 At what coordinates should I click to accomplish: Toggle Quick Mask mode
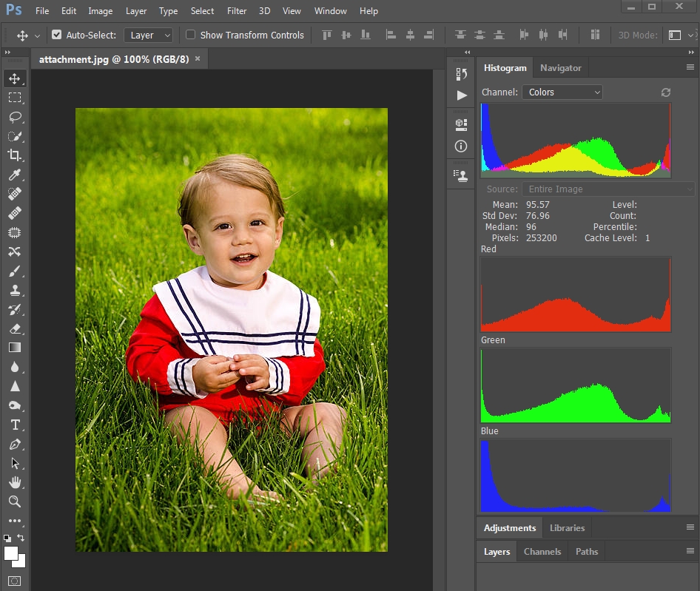(x=15, y=581)
